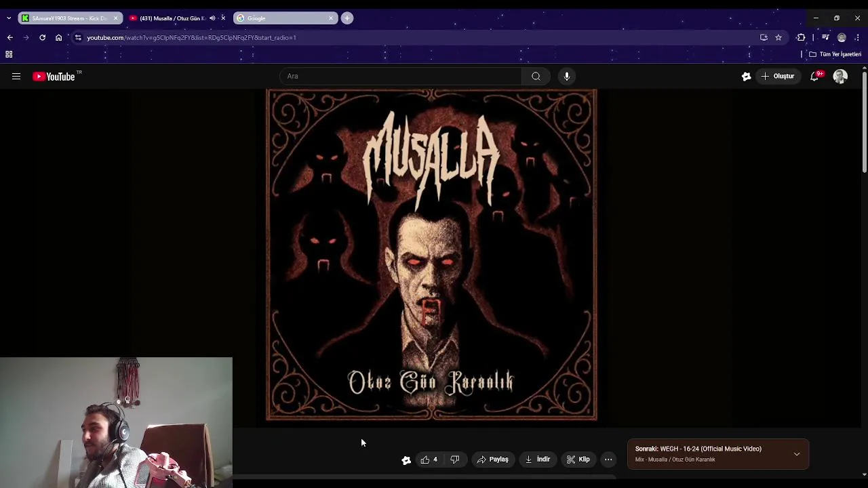Switch to SAmuraY1903 Stream Kick tab
This screenshot has width=868, height=488.
(x=70, y=18)
